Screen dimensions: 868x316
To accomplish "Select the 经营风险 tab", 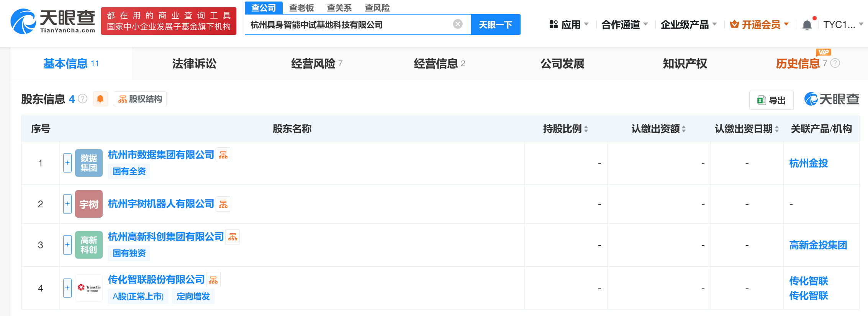I will [x=317, y=64].
